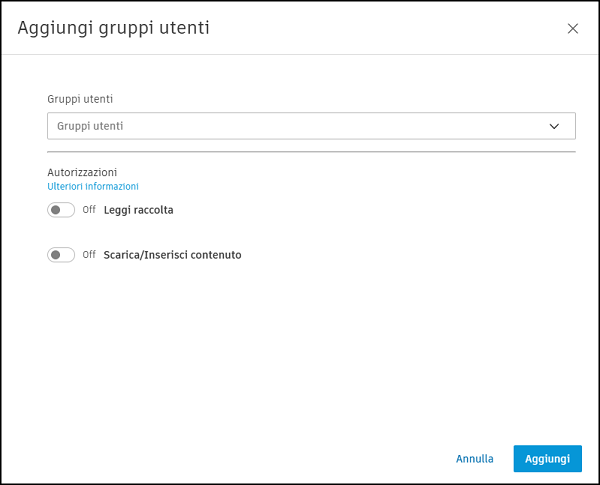Click the Off status beside Leggi raccolta
This screenshot has height=485, width=600.
[x=89, y=210]
